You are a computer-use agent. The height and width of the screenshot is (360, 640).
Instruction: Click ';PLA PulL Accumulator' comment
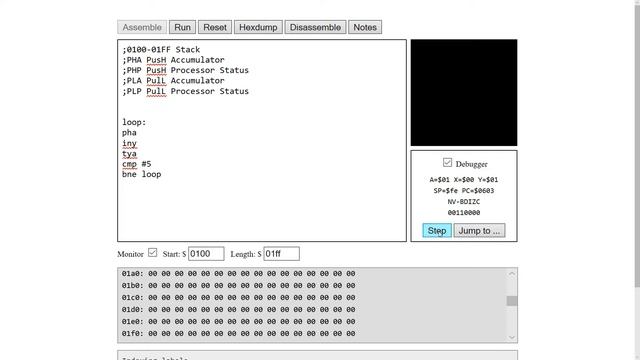pyautogui.click(x=173, y=81)
